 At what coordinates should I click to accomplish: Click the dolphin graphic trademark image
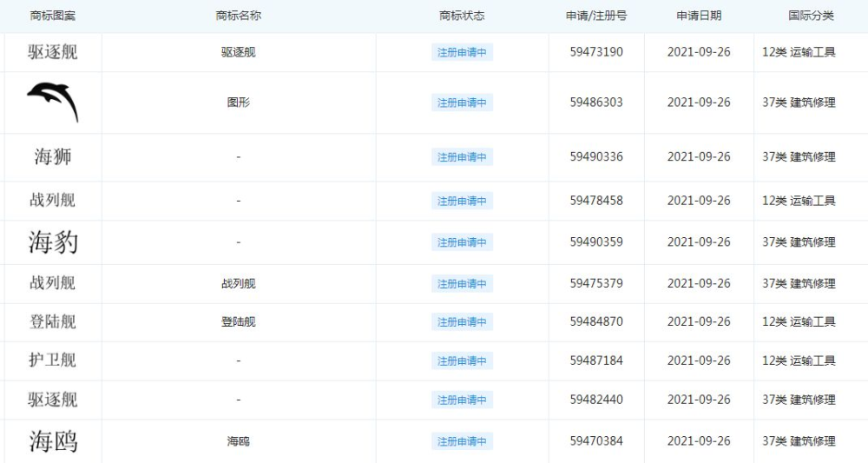click(x=53, y=102)
